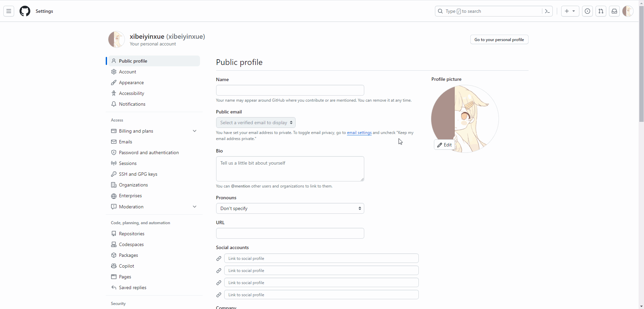The image size is (644, 309).
Task: Open the pull requests icon in header
Action: click(x=601, y=11)
